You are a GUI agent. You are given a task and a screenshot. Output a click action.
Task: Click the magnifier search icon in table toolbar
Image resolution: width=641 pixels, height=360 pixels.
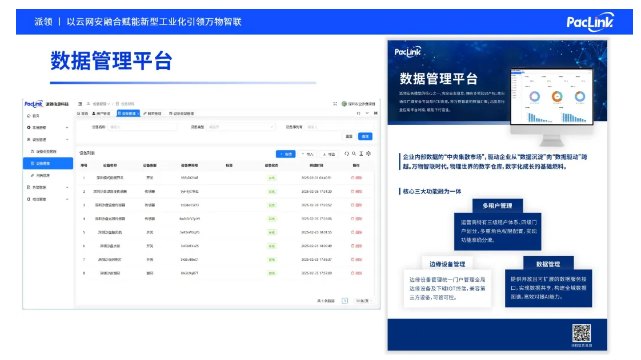[x=354, y=154]
